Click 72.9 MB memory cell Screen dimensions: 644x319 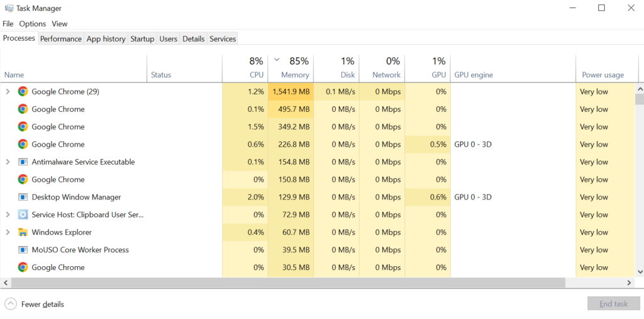point(291,215)
